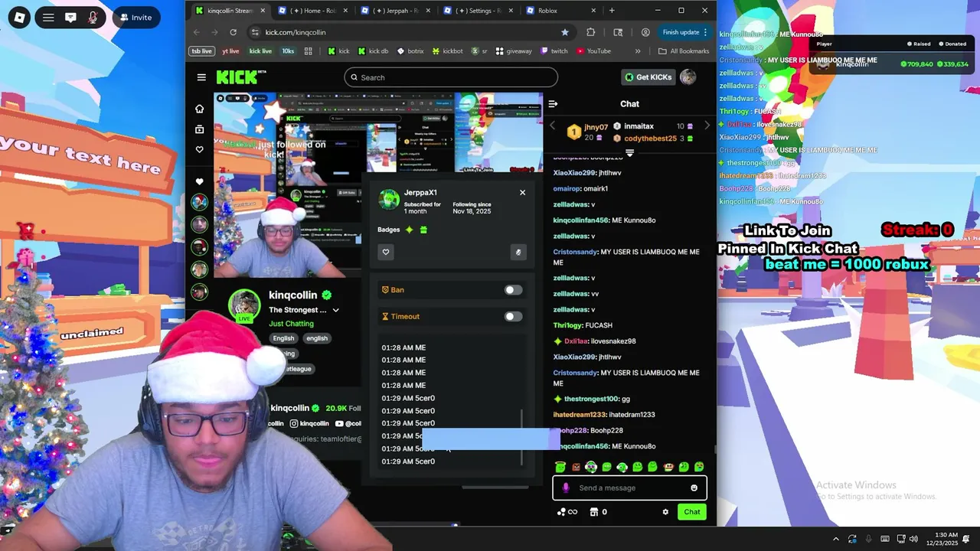
Task: Click first emote in chat quick bar
Action: point(560,467)
